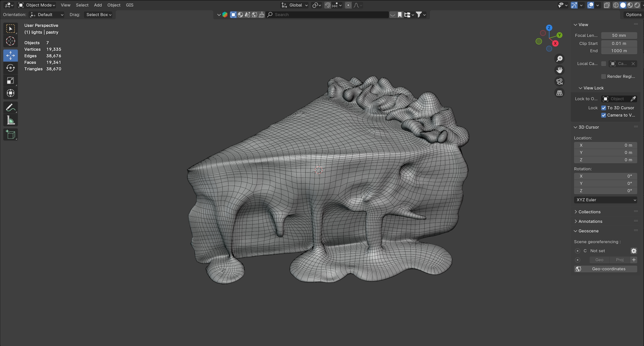Open the GIS menu
Viewport: 644px width, 346px height.
(x=130, y=5)
